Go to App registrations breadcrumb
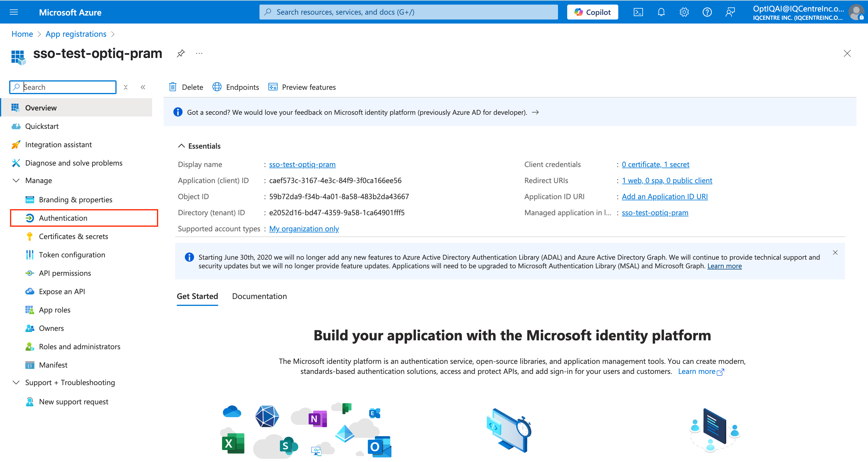The height and width of the screenshot is (462, 868). click(76, 34)
